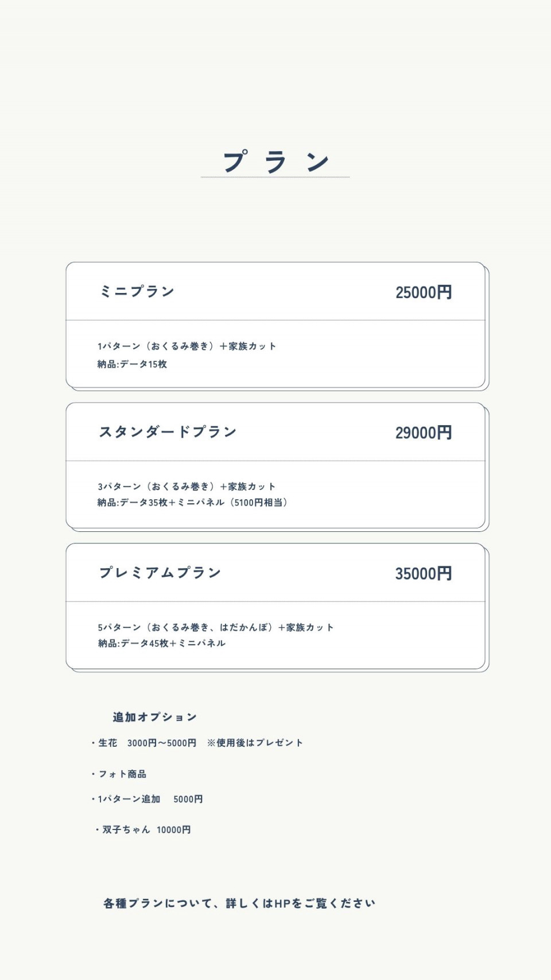The image size is (551, 980).
Task: Select the 生花 3000円〜5000円 option
Action: pyautogui.click(x=147, y=743)
